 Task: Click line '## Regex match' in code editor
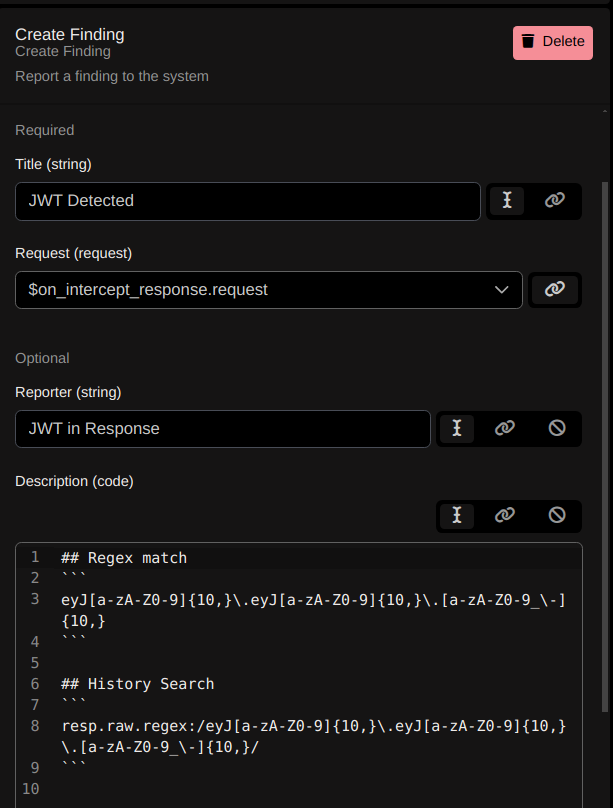tap(124, 558)
